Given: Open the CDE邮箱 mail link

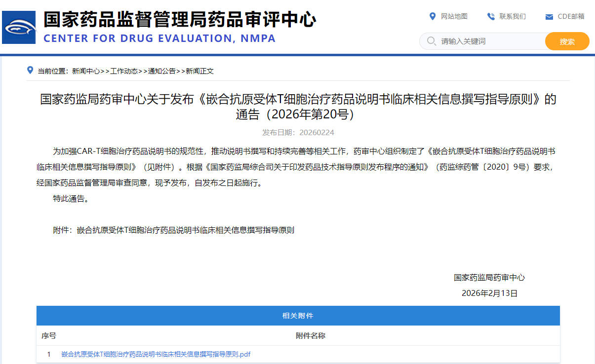Looking at the screenshot, I should pos(571,16).
